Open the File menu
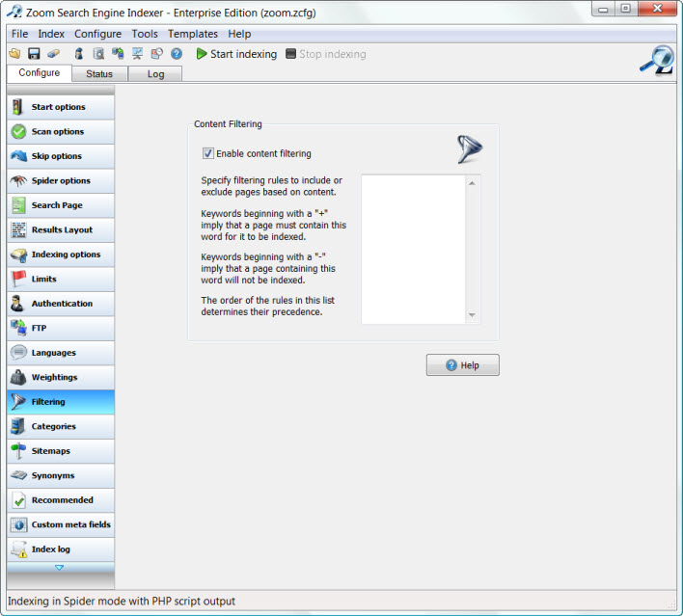The width and height of the screenshot is (683, 616). (x=19, y=34)
